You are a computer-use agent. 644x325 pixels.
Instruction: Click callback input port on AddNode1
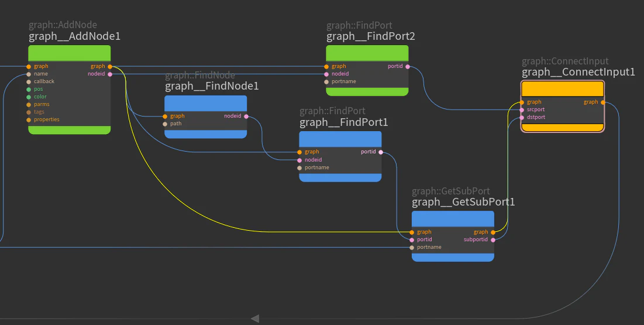(29, 82)
